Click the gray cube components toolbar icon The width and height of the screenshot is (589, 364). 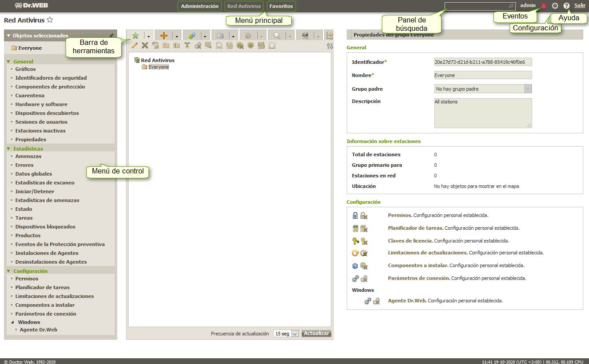(x=248, y=36)
